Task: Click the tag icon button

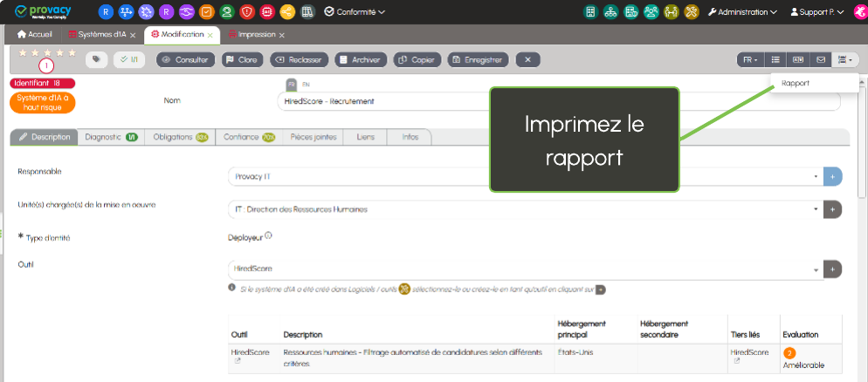Action: [x=96, y=60]
